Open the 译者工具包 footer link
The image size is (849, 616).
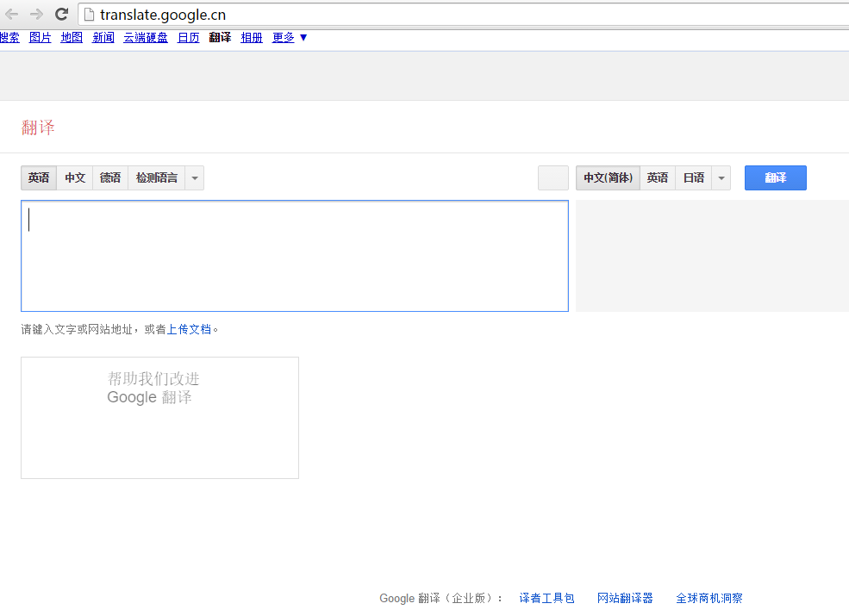[x=546, y=598]
